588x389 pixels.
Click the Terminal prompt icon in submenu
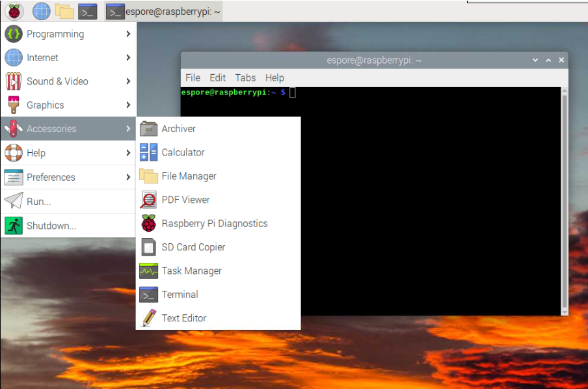click(148, 295)
